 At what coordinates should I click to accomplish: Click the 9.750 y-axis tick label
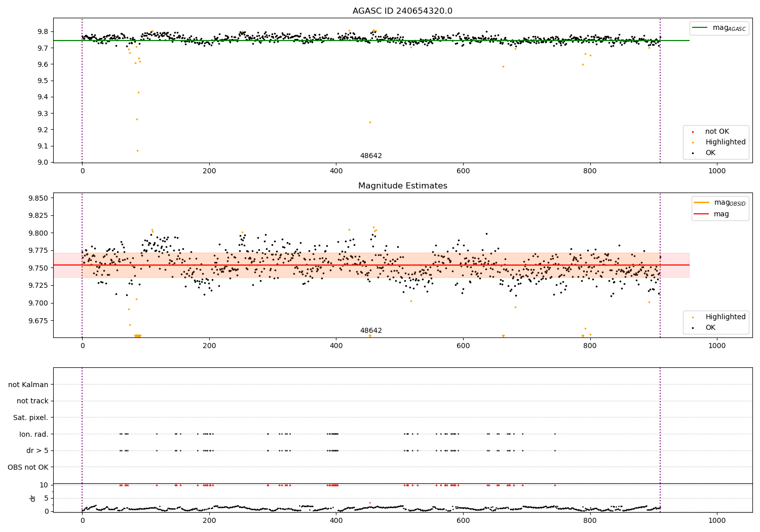(38, 268)
